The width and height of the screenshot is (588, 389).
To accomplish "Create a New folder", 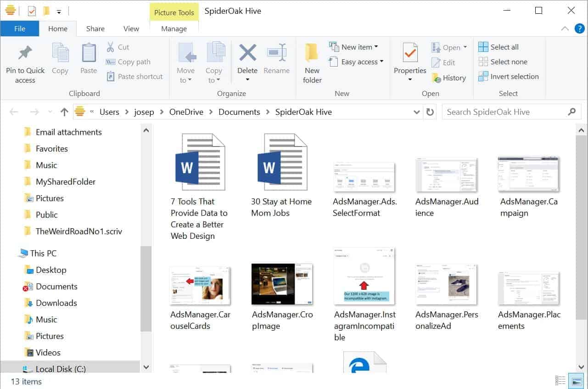I will (x=312, y=64).
